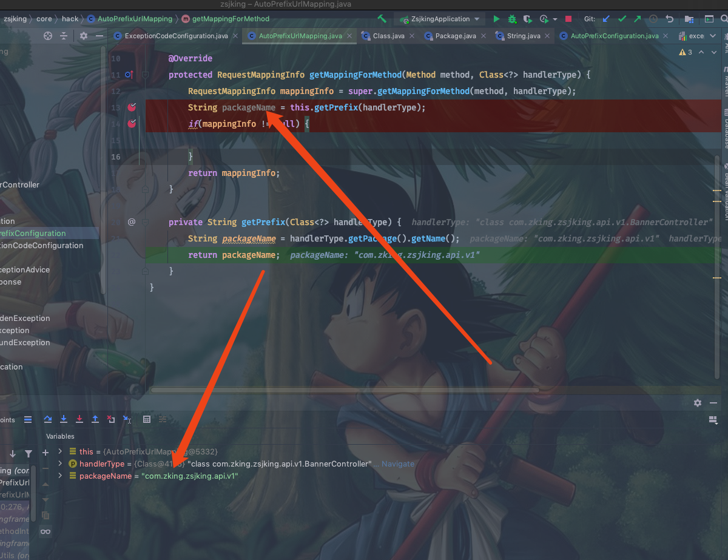Image resolution: width=728 pixels, height=560 pixels.
Task: Open Evaluate Expression calculator icon
Action: tap(146, 419)
